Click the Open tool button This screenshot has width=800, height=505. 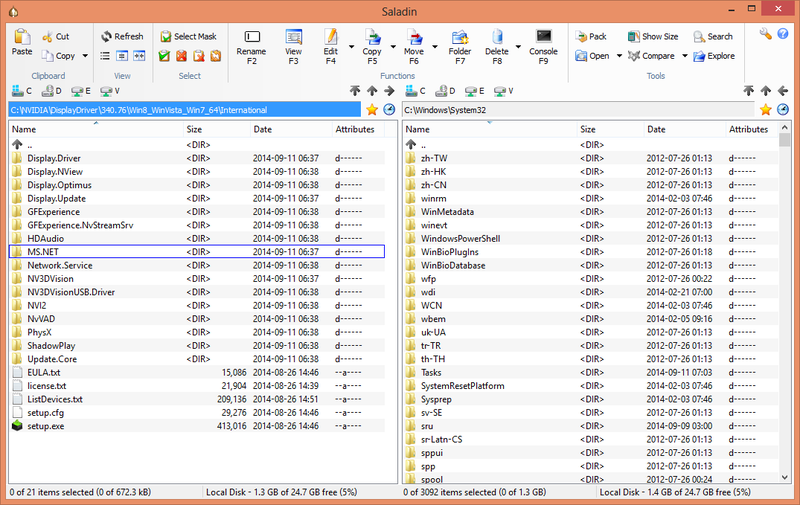[x=592, y=56]
